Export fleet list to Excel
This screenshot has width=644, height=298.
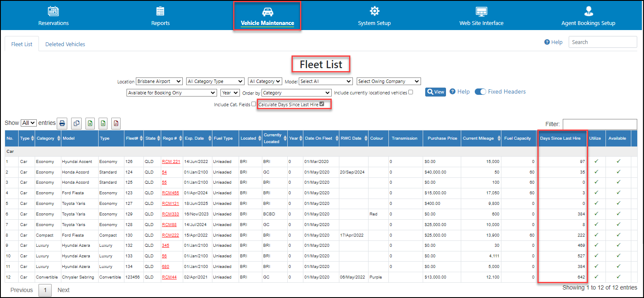click(x=90, y=123)
